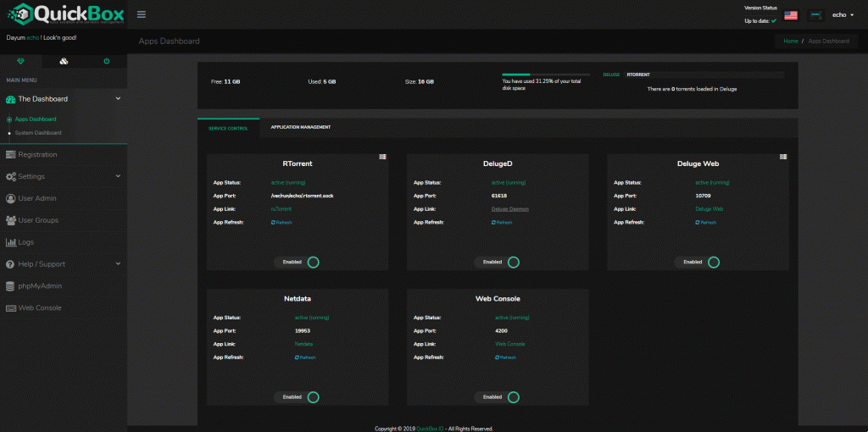The width and height of the screenshot is (868, 432).
Task: Toggle the hamburger sidebar menu
Action: (142, 14)
